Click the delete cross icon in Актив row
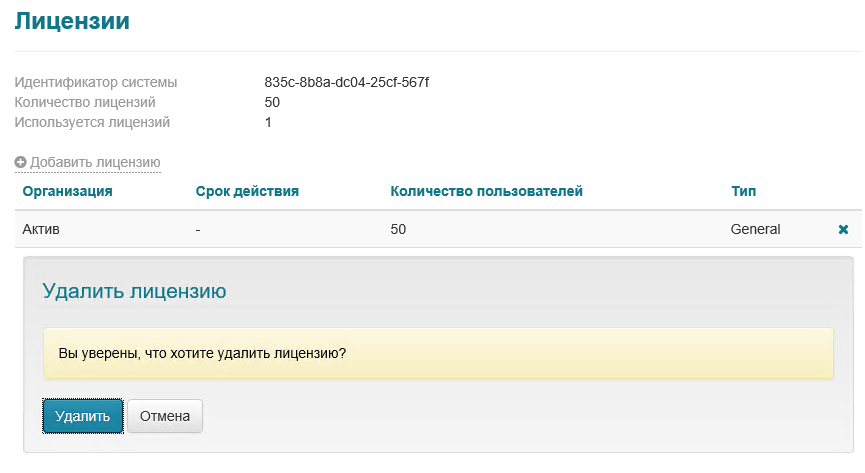 (843, 229)
